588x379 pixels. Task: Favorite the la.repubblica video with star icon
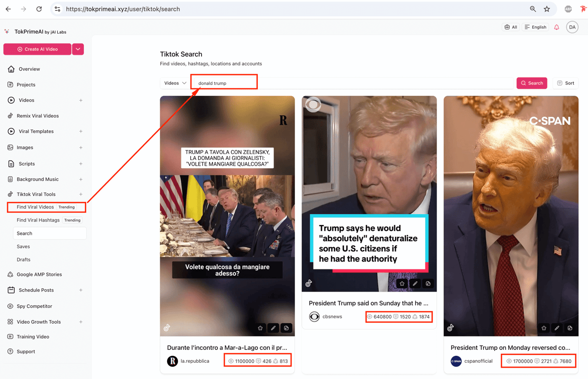coord(260,328)
